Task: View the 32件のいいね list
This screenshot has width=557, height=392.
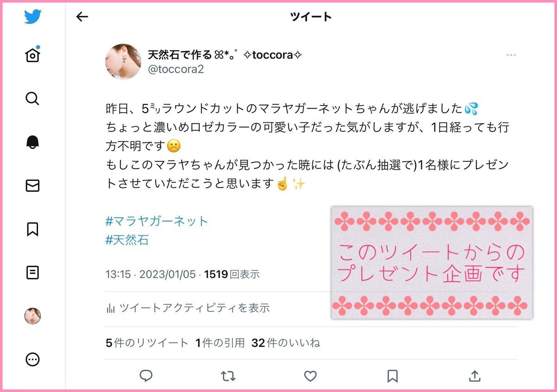Action: coord(286,343)
